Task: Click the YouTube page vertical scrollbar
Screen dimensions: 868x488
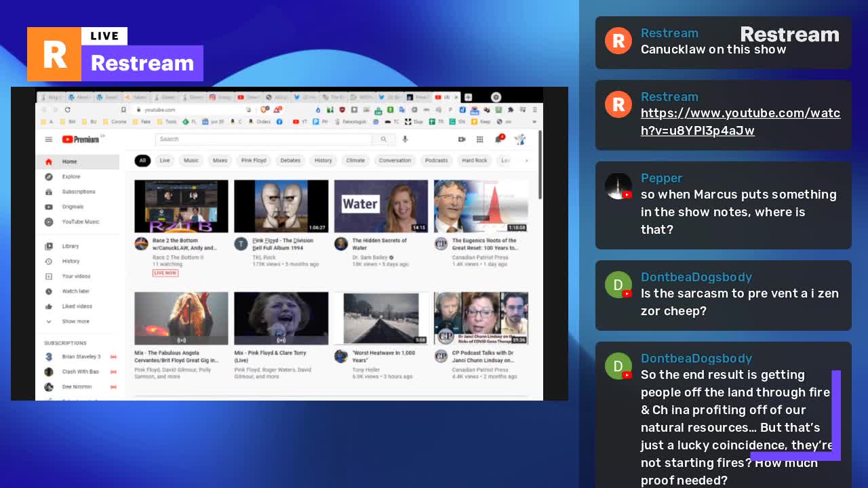Action: (x=540, y=166)
